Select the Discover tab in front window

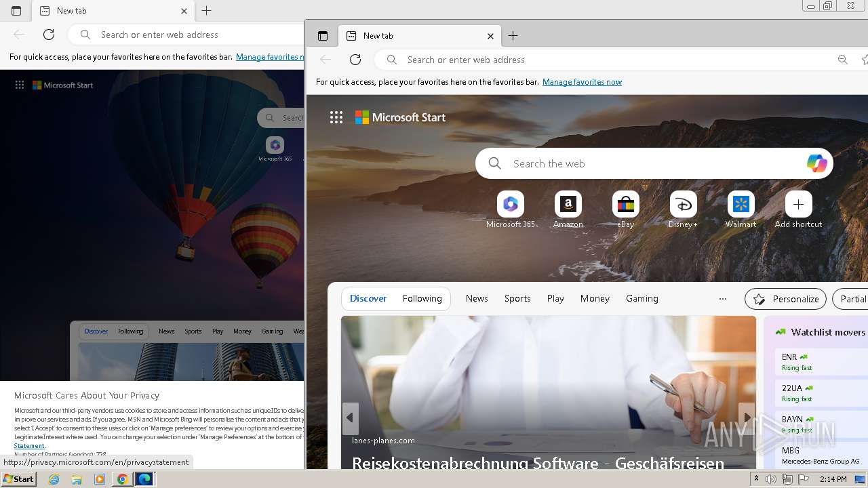click(368, 298)
